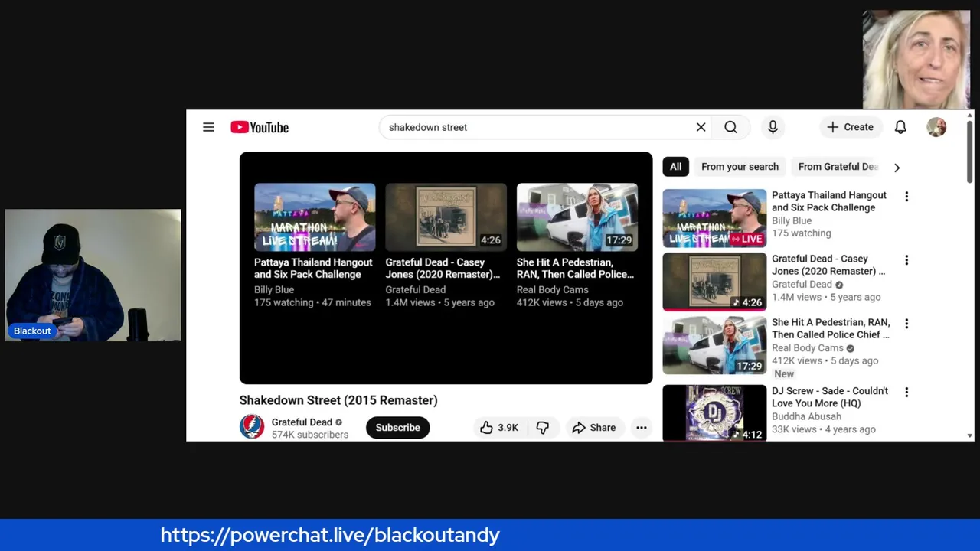Click 'Shakedown Street (2015 Remaster)' title

pos(338,400)
